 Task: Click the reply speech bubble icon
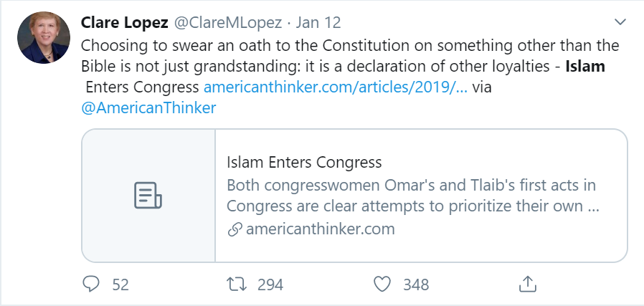coord(91,285)
